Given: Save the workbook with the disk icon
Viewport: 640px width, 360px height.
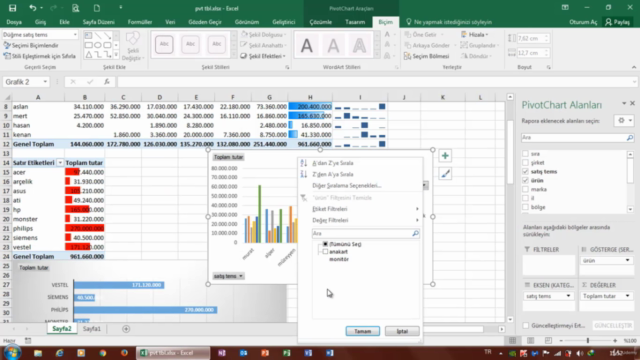Looking at the screenshot, I should [x=13, y=8].
